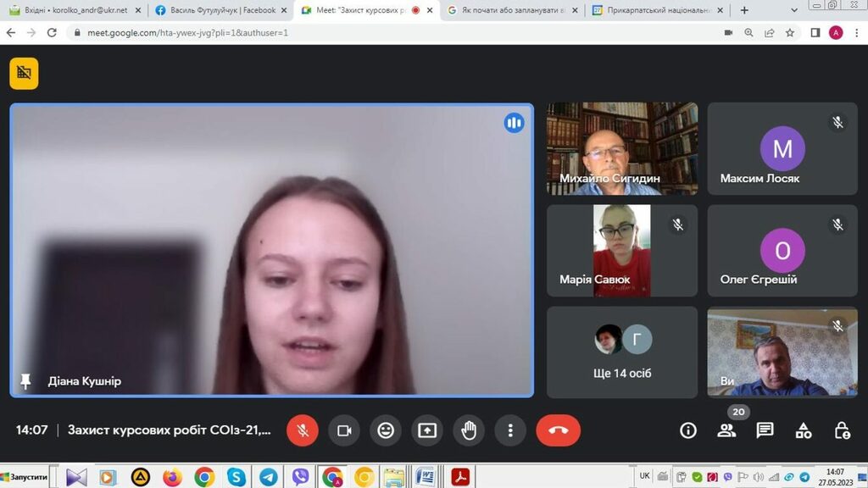The image size is (868, 488).
Task: Click the present screen icon
Action: [427, 430]
